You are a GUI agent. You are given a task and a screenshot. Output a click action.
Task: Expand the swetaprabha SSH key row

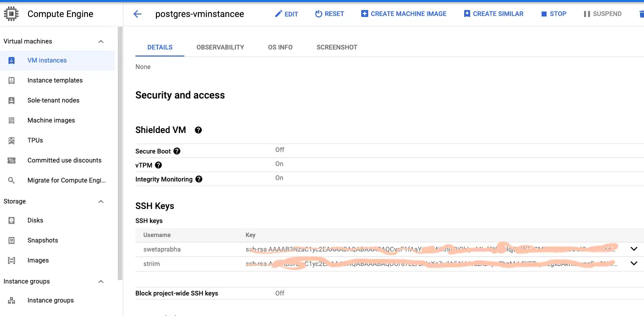click(x=634, y=249)
